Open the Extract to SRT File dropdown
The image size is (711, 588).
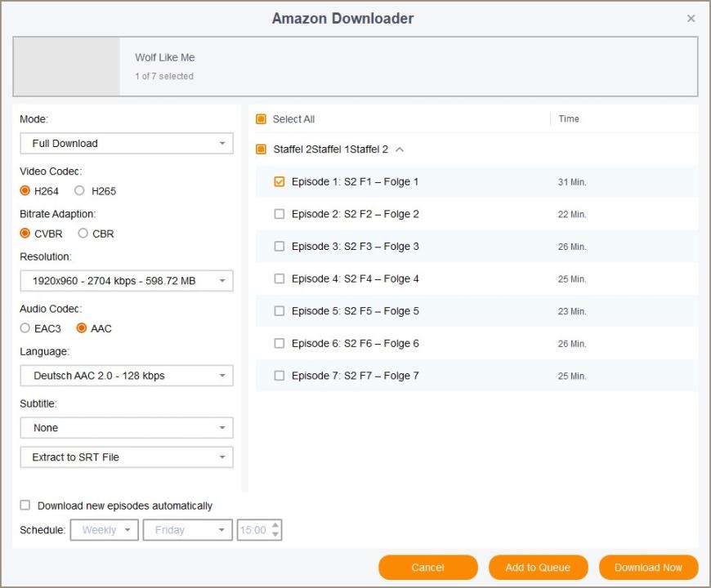pos(127,457)
